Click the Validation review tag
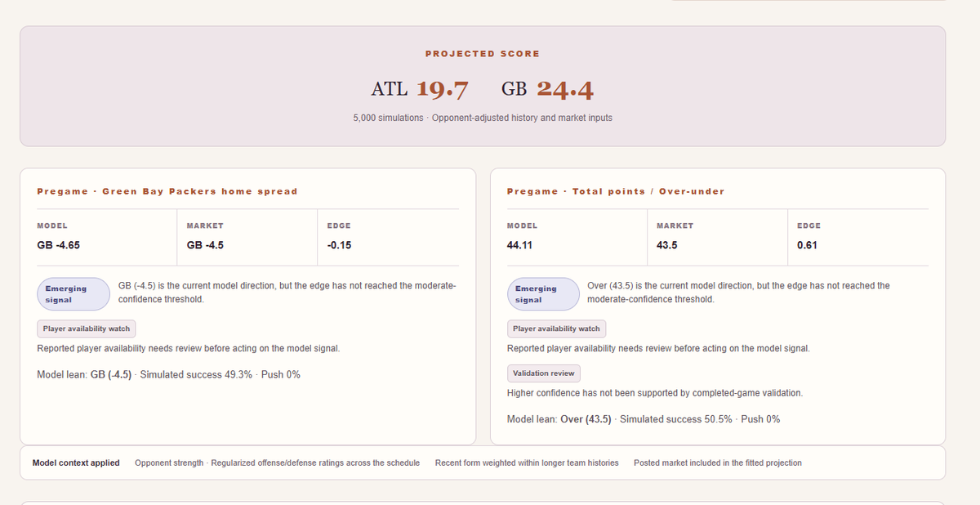Viewport: 980px width, 505px height. (x=544, y=373)
